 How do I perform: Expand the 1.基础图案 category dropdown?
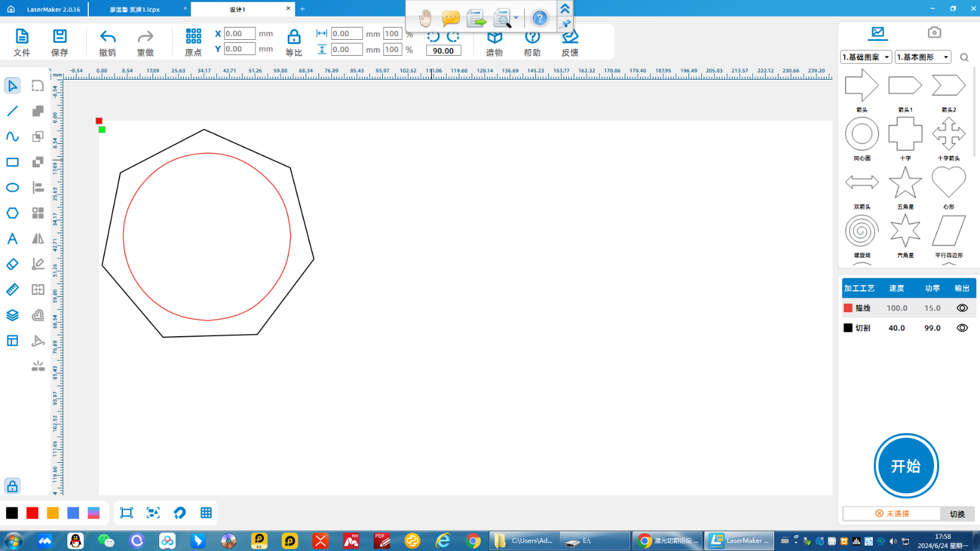click(866, 57)
